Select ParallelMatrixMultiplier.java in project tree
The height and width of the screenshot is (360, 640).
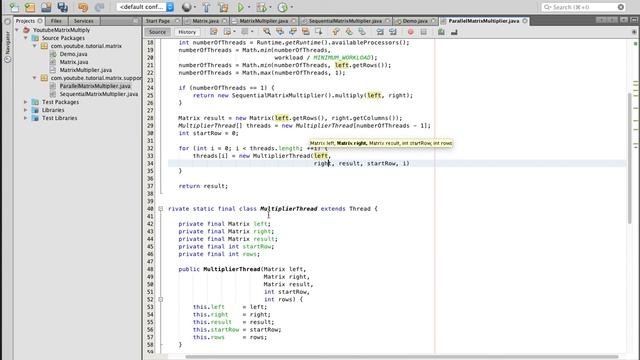pos(95,86)
